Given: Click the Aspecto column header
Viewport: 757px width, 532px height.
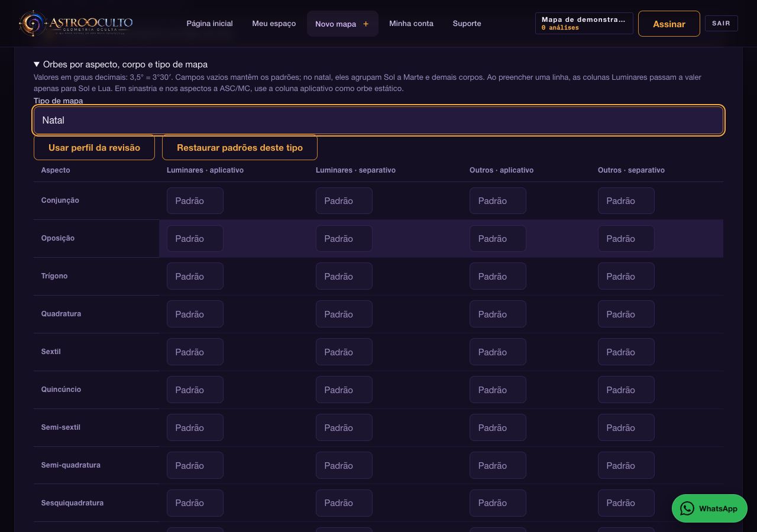Looking at the screenshot, I should 56,170.
